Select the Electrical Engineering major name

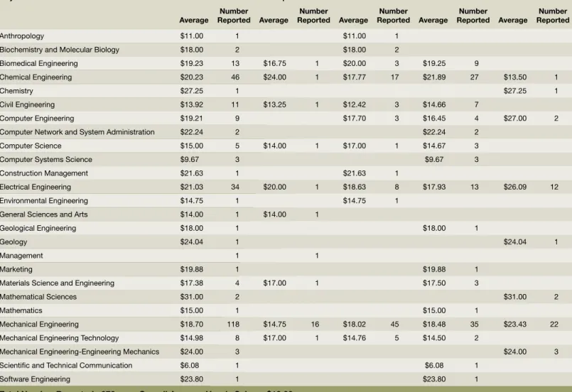[36, 187]
